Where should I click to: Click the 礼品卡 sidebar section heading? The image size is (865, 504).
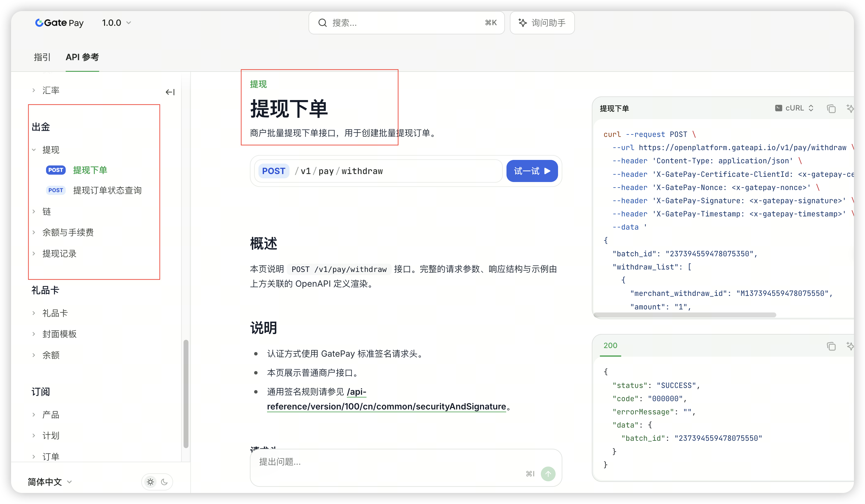click(x=45, y=290)
